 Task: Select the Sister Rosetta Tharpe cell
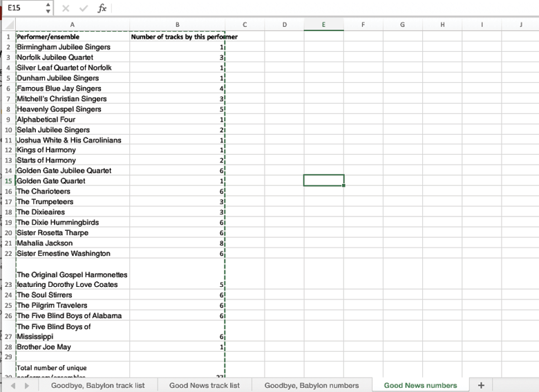click(x=73, y=233)
